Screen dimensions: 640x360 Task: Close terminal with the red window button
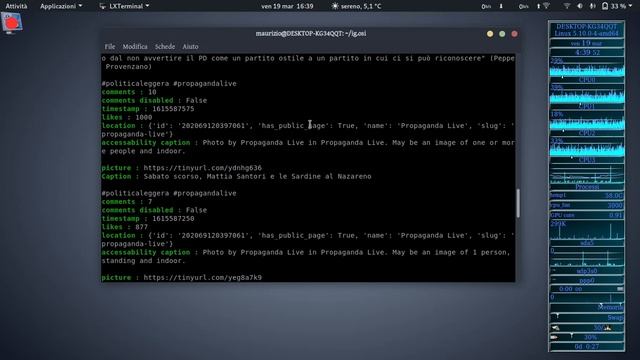[x=514, y=34]
